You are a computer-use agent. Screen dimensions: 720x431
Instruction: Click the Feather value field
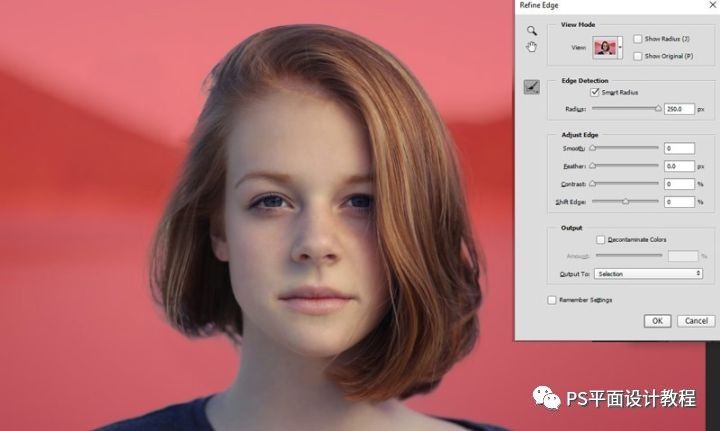[679, 166]
